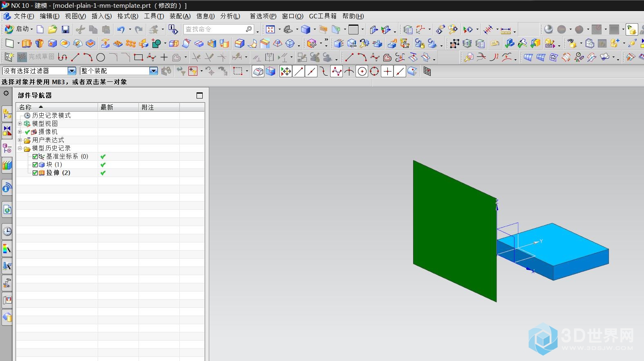Toggle Enable Snap Point option
The height and width of the screenshot is (361, 644).
coord(286,72)
